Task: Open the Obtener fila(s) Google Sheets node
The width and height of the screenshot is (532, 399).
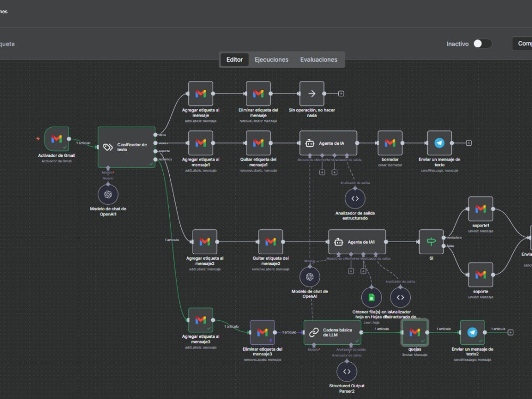Action: point(371,297)
